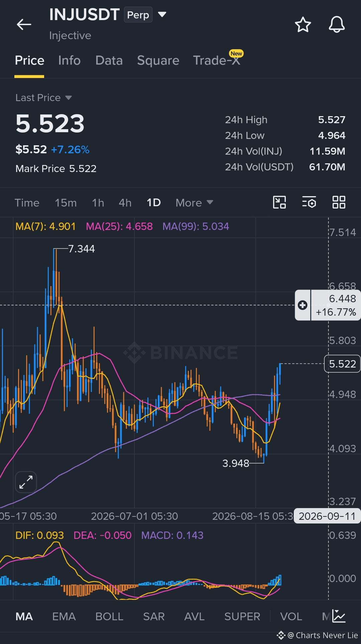This screenshot has height=644, width=361.
Task: Tap the DIF: 0.093 value
Action: pos(39,535)
